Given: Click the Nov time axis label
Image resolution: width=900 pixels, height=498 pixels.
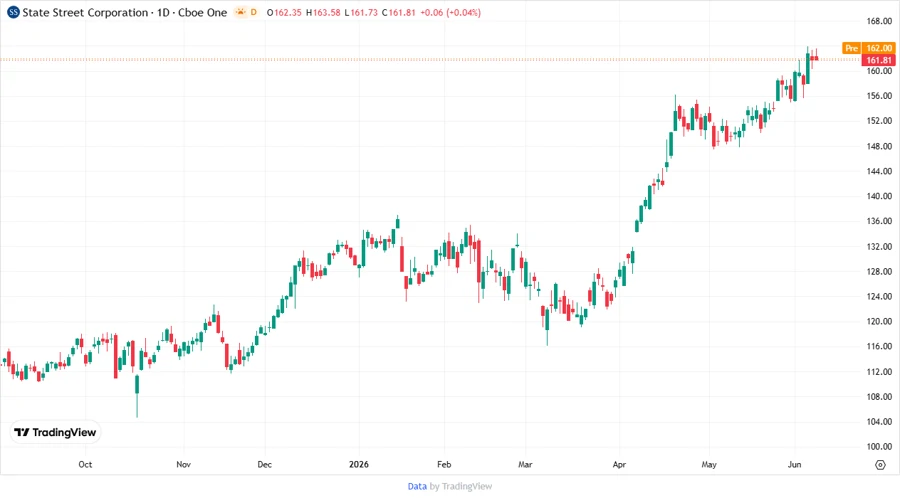Looking at the screenshot, I should pos(183,464).
